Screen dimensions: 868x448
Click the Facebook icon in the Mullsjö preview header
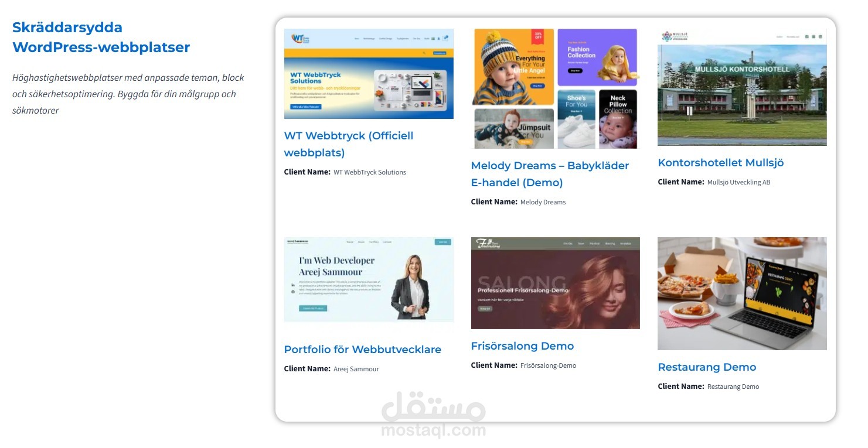tap(806, 37)
